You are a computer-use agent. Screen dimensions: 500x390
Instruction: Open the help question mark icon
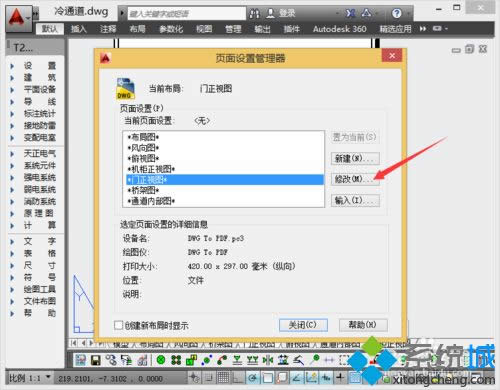click(x=396, y=13)
